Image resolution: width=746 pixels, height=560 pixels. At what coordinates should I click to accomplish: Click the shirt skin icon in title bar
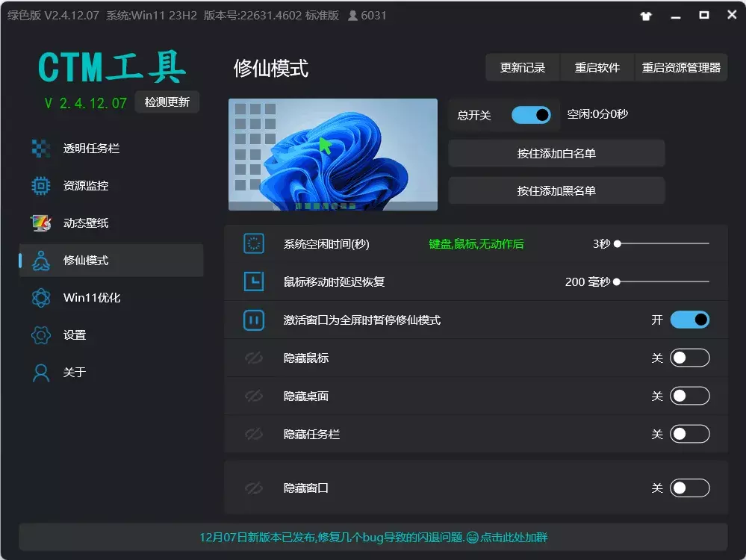[646, 16]
